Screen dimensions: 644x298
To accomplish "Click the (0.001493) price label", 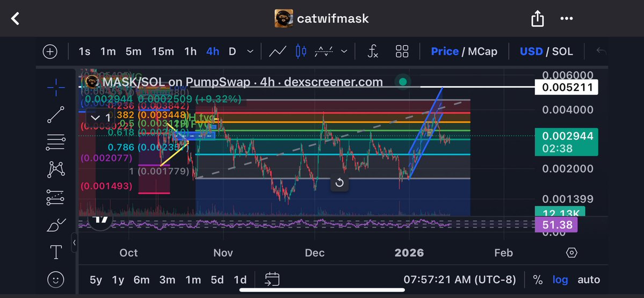I will 106,187.
